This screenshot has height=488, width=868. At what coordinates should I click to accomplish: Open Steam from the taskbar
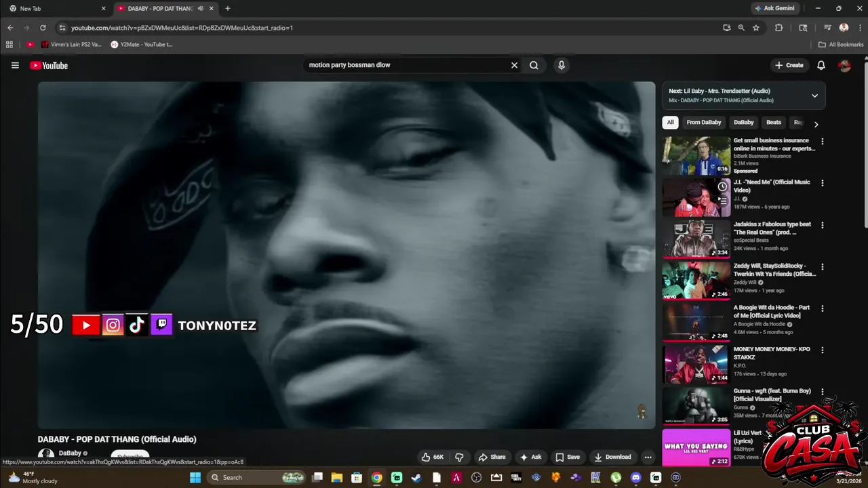click(416, 477)
